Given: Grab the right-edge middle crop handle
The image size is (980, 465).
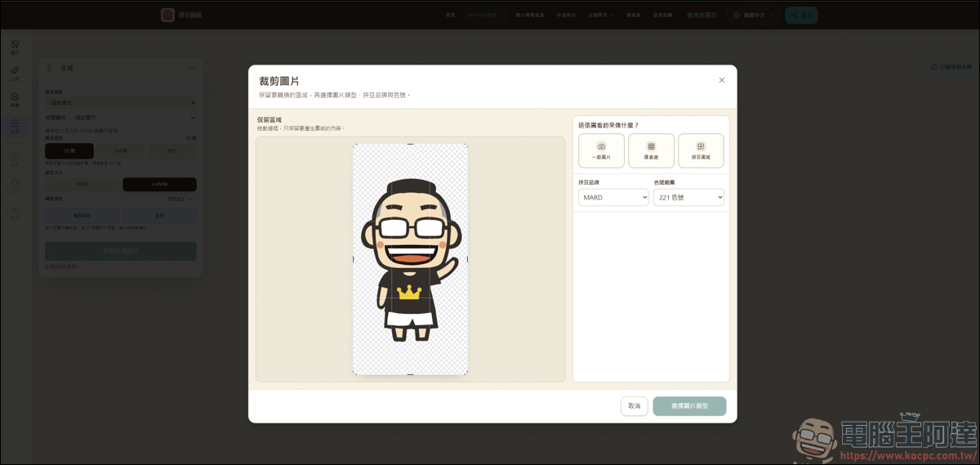Looking at the screenshot, I should tap(468, 259).
